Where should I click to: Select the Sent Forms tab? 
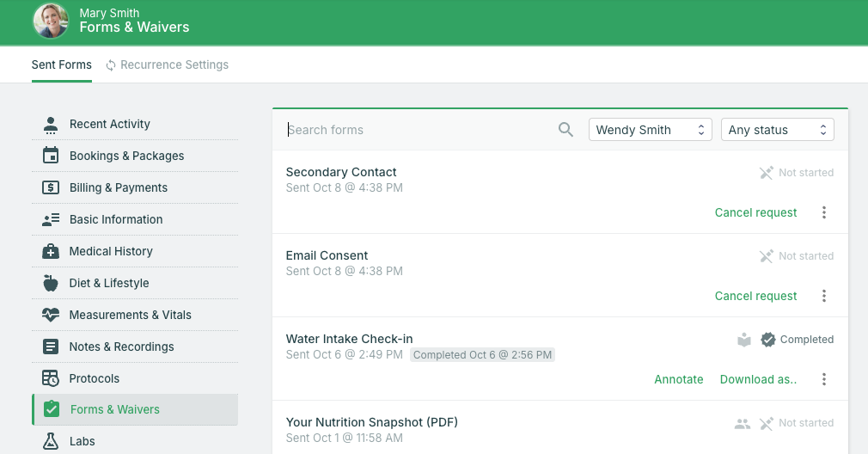point(62,64)
